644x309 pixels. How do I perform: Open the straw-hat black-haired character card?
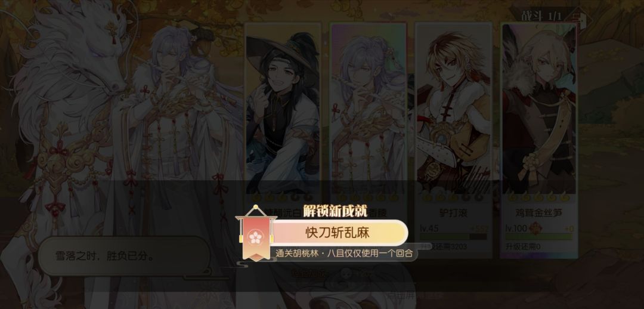point(283,109)
